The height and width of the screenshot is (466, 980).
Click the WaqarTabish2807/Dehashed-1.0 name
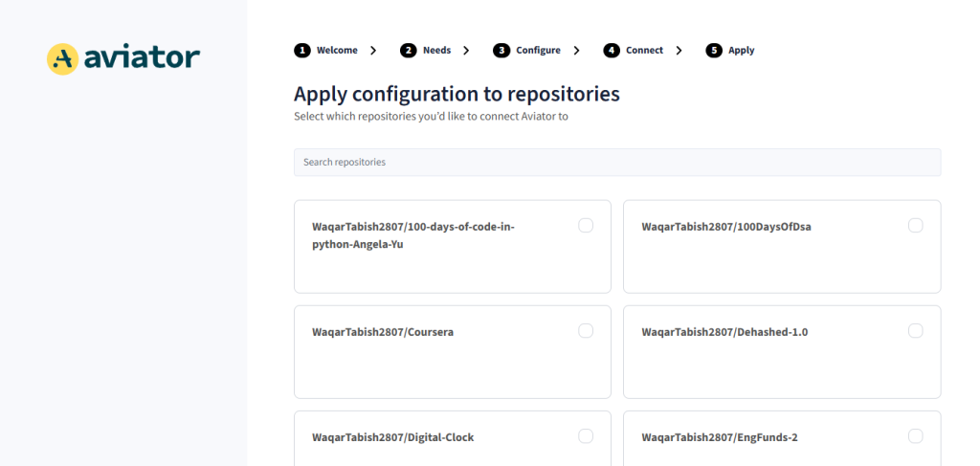pyautogui.click(x=724, y=332)
